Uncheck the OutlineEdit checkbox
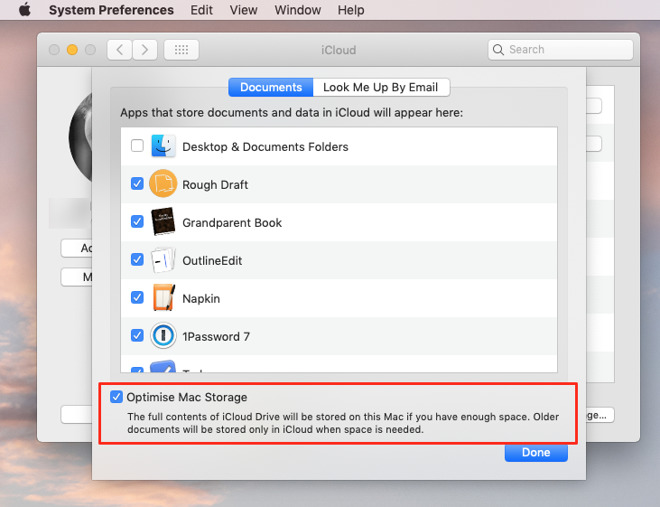 [x=137, y=259]
